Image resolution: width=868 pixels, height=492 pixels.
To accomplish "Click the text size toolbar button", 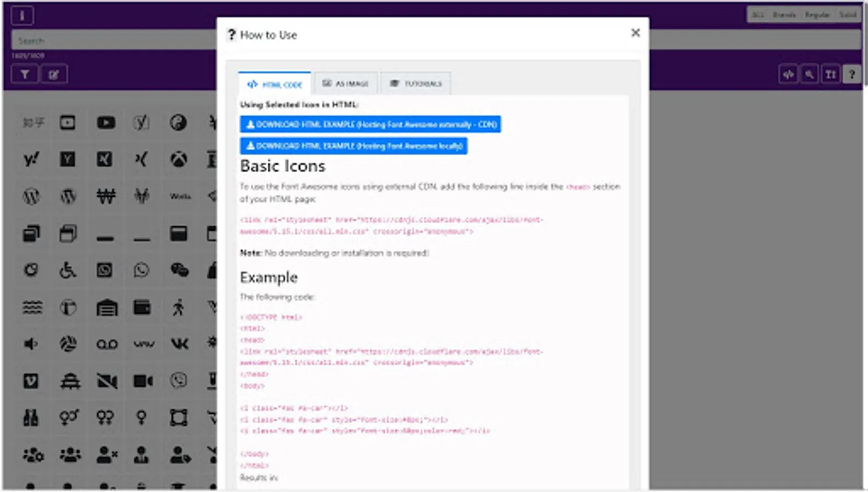I will (831, 74).
